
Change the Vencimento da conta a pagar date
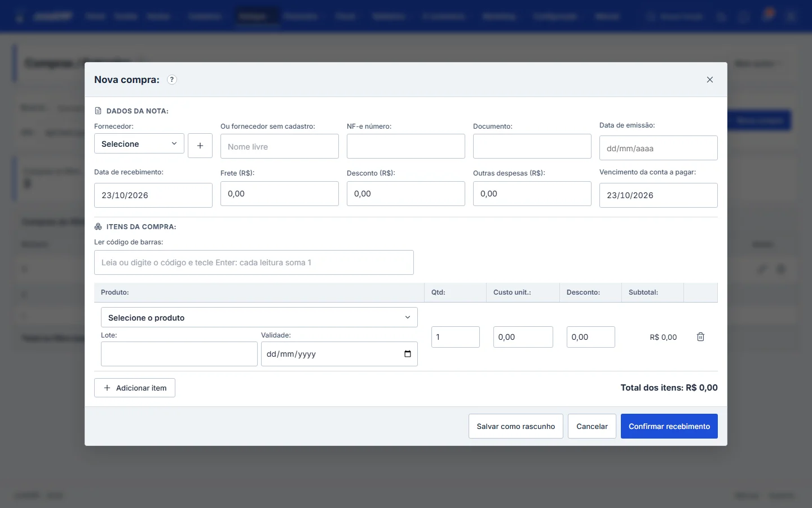point(659,195)
